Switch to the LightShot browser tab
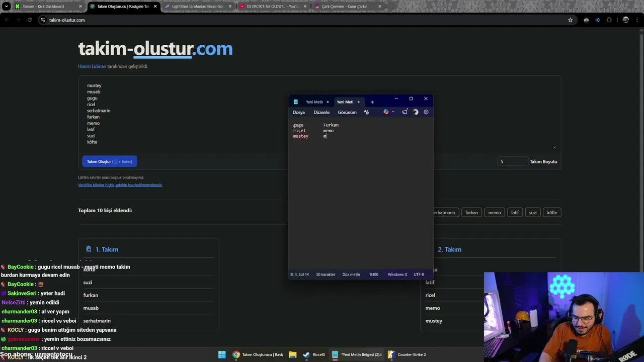Image resolution: width=644 pixels, height=362 pixels. (x=197, y=7)
